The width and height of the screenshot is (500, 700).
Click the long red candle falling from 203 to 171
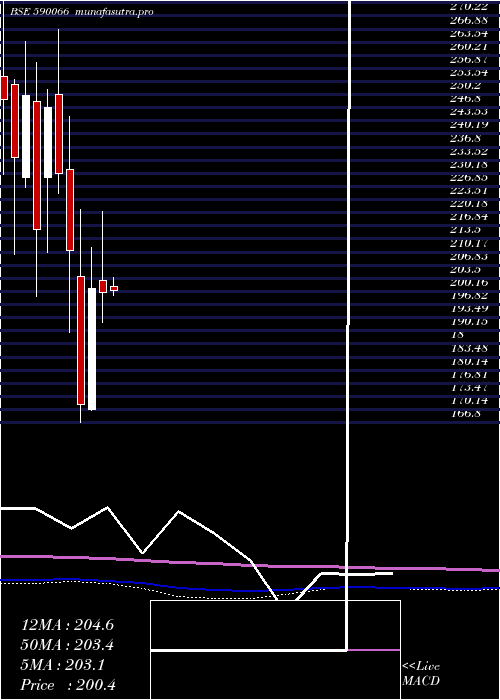pos(81,340)
